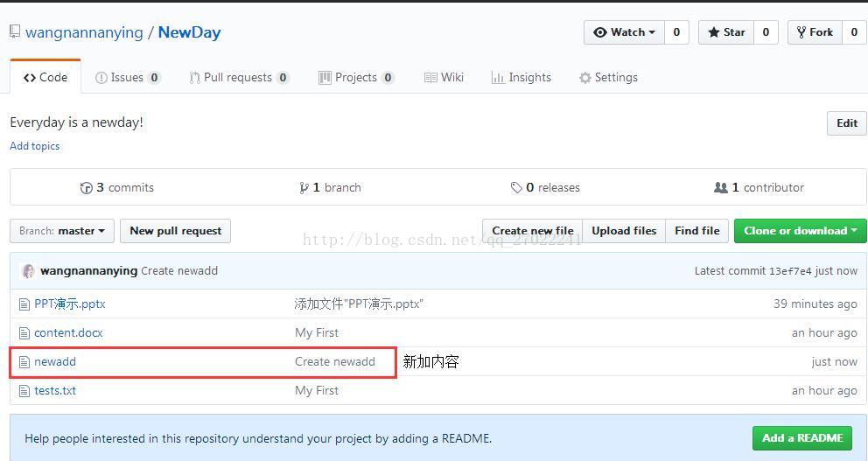Click the file icon for content.docx

pyautogui.click(x=24, y=333)
